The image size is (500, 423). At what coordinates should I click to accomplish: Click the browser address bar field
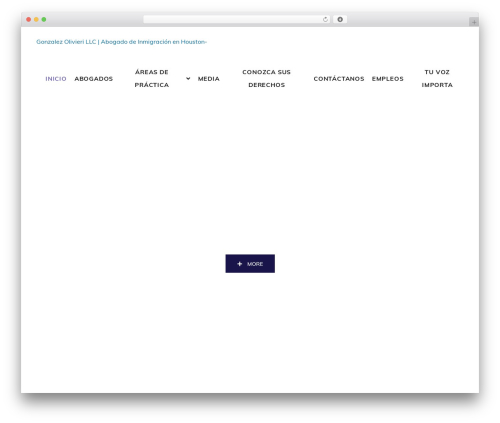click(237, 19)
